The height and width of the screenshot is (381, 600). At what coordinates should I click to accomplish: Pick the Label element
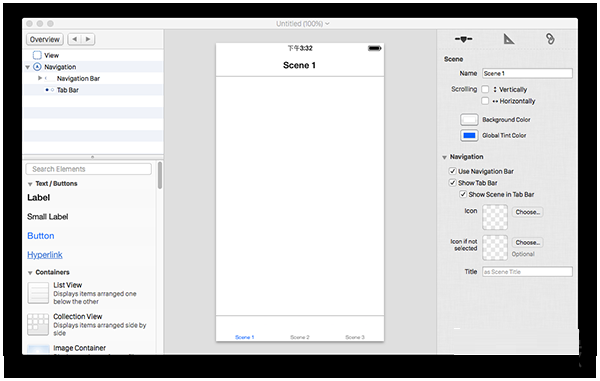(39, 198)
